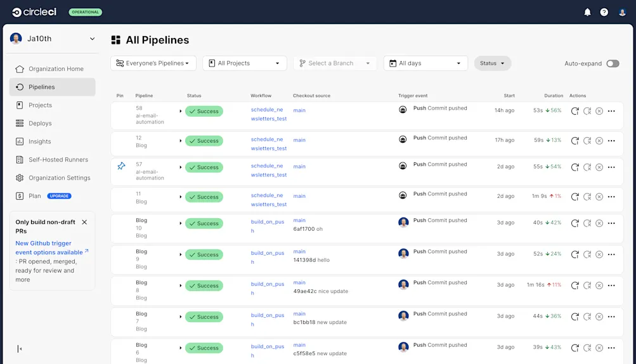Image resolution: width=636 pixels, height=364 pixels.
Task: Expand pipeline 57 row arrow
Action: click(181, 167)
